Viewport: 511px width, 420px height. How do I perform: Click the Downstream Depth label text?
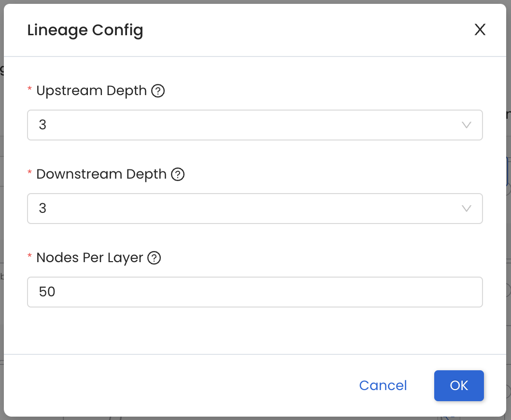(101, 174)
